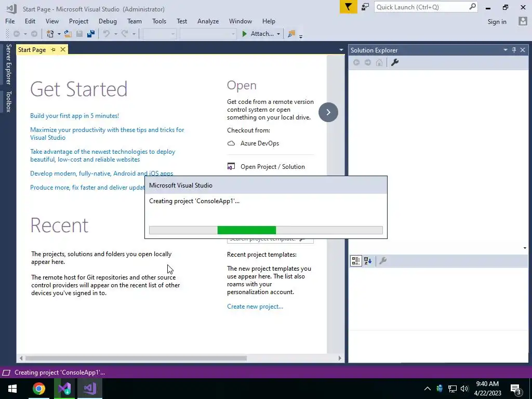Open the Windows Start menu
The height and width of the screenshot is (399, 532).
coord(12,389)
